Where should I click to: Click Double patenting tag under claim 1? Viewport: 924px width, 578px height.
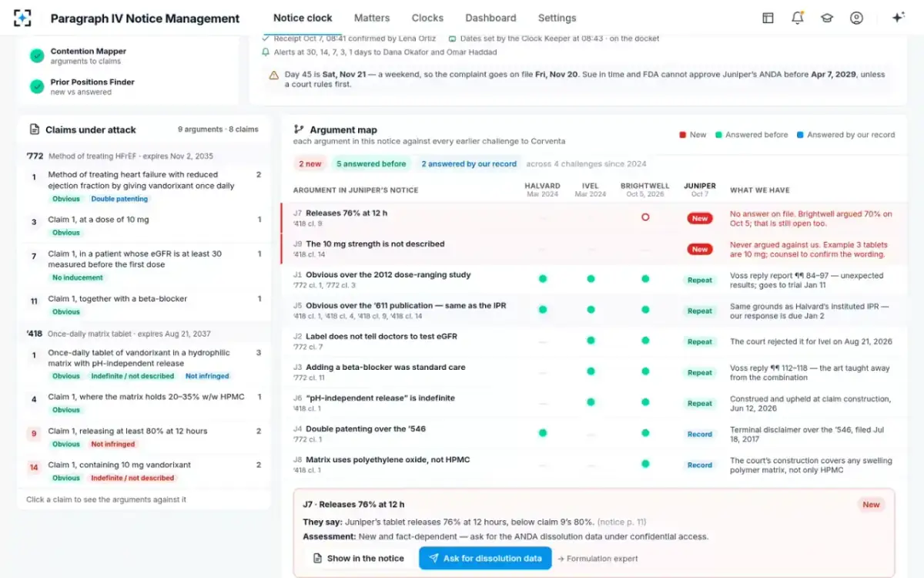(119, 199)
